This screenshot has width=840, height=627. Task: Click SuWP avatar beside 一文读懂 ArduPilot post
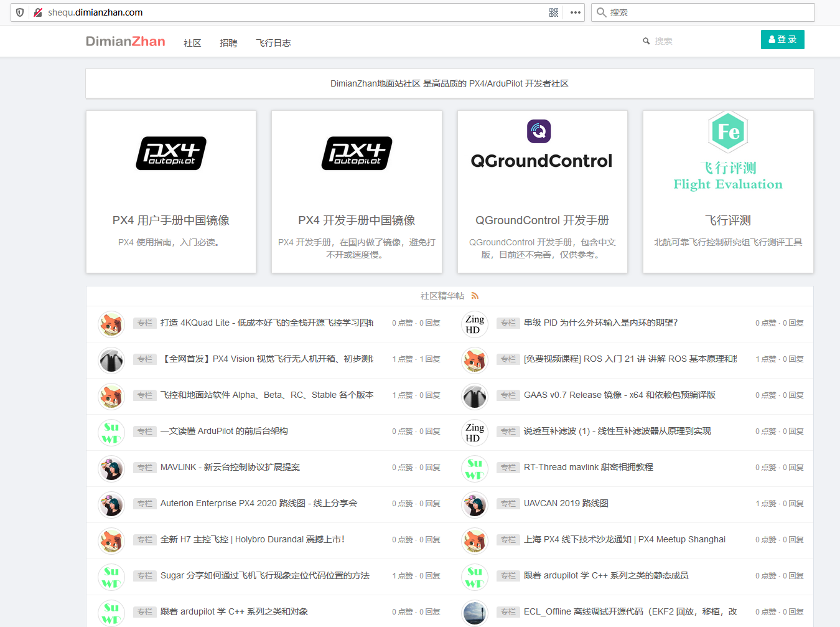tap(111, 433)
